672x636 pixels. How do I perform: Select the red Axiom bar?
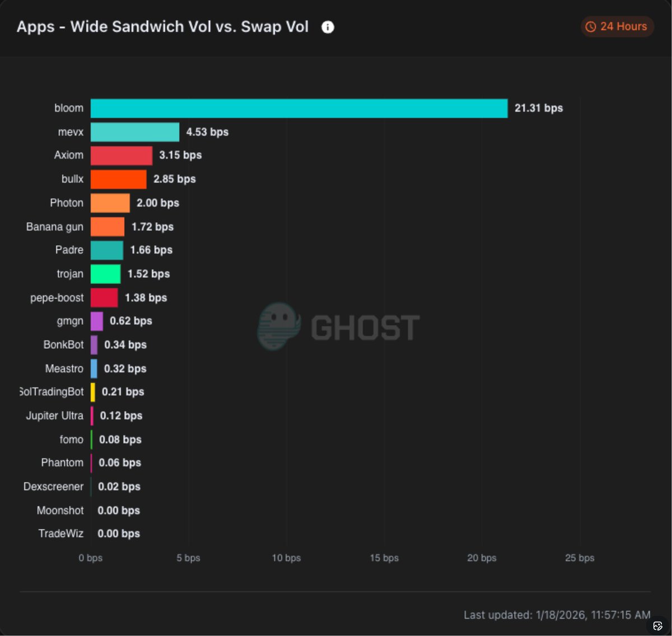122,156
